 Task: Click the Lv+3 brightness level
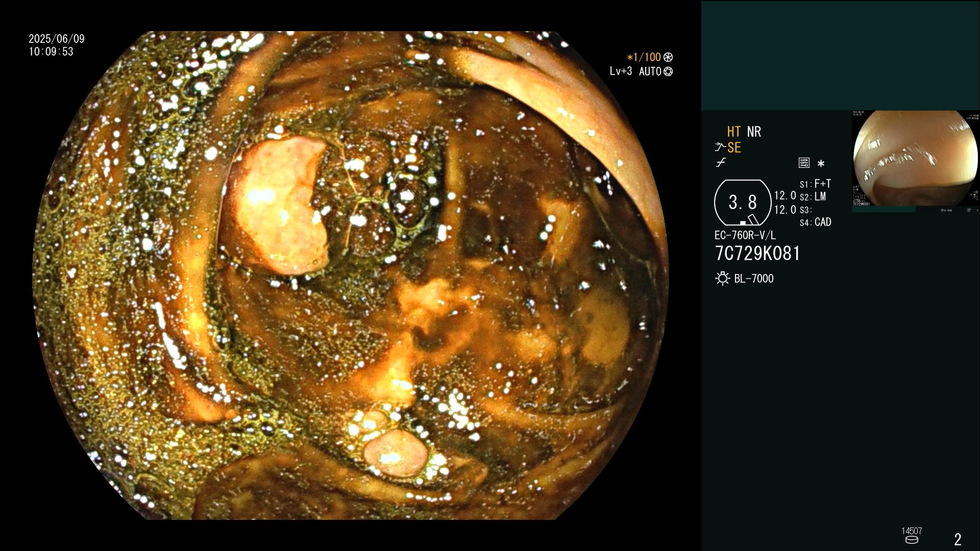[x=621, y=71]
